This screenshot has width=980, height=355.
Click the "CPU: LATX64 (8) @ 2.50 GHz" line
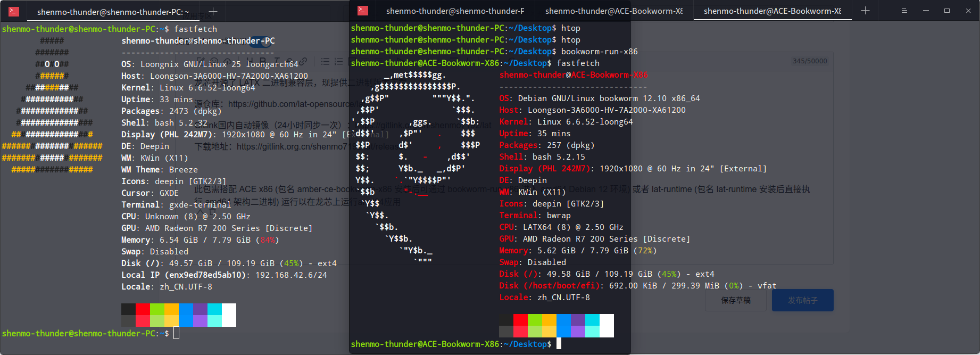(561, 227)
